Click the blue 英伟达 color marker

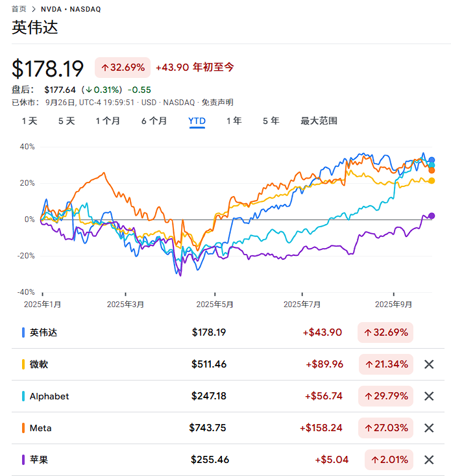click(x=24, y=332)
